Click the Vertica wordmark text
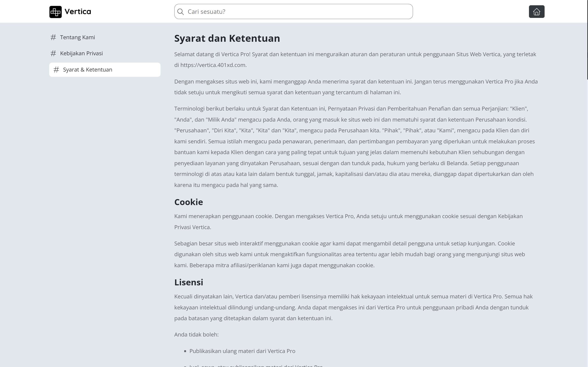This screenshot has width=588, height=367. (78, 12)
